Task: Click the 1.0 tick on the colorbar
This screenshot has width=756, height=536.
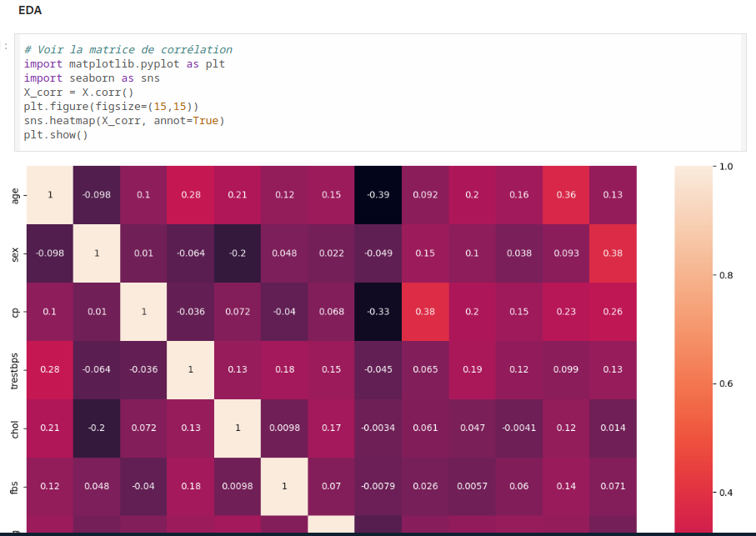Action: point(725,167)
